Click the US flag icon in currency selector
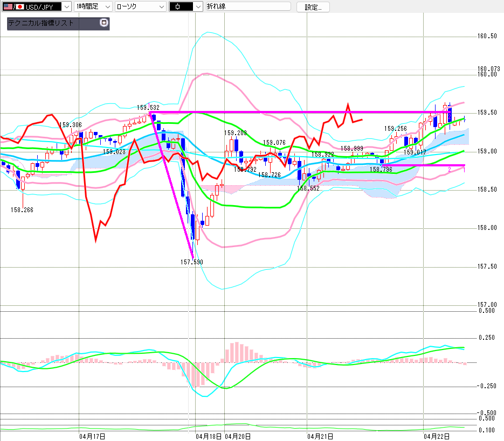The width and height of the screenshot is (504, 441). point(6,7)
